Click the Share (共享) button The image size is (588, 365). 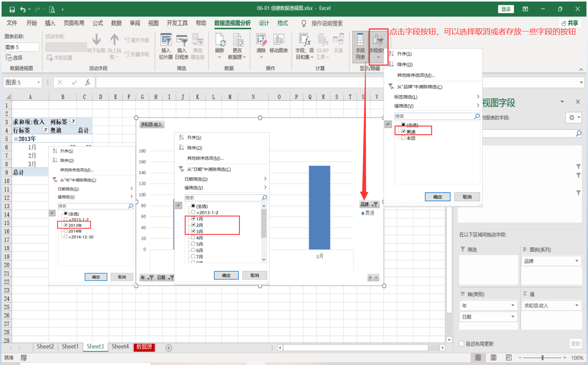570,23
